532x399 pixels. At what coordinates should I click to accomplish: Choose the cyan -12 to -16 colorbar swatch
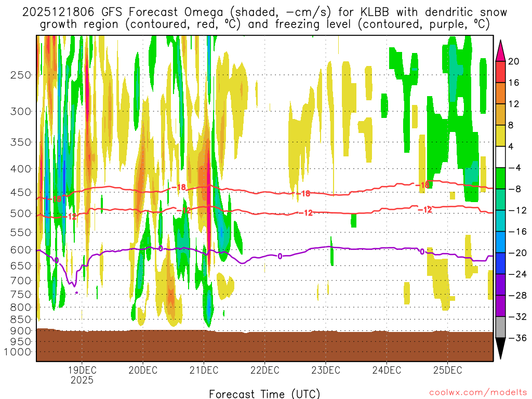[x=500, y=221]
